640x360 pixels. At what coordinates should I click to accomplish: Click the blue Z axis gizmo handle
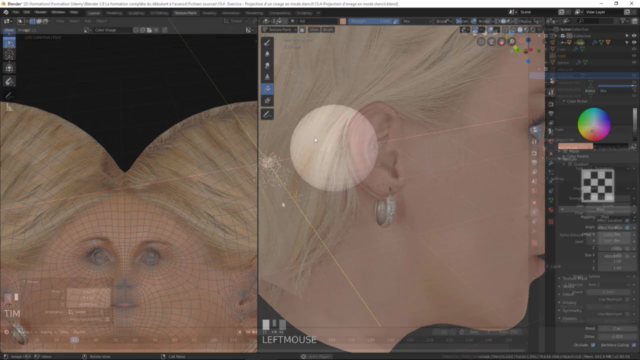pyautogui.click(x=529, y=40)
